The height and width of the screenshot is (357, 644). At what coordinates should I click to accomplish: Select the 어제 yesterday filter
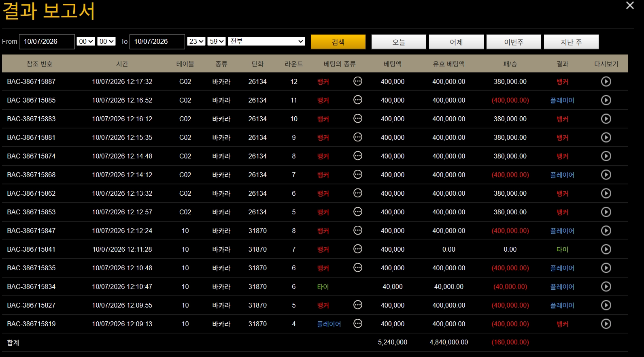456,42
